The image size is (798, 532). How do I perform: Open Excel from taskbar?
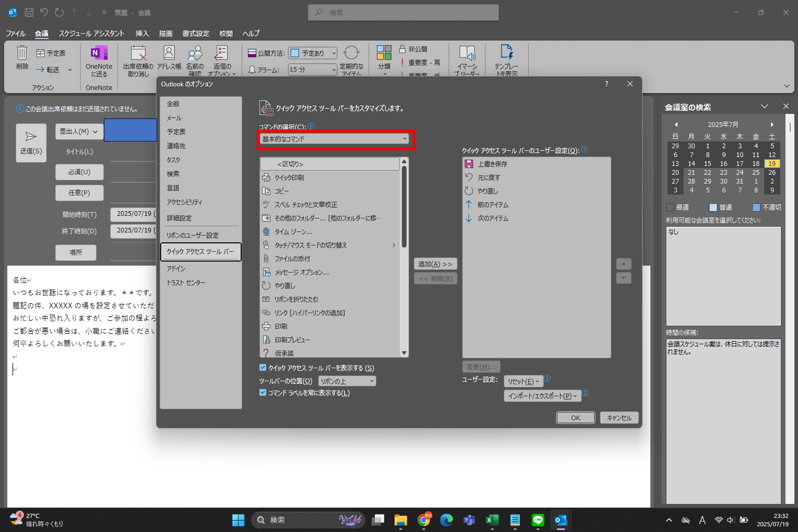point(492,520)
